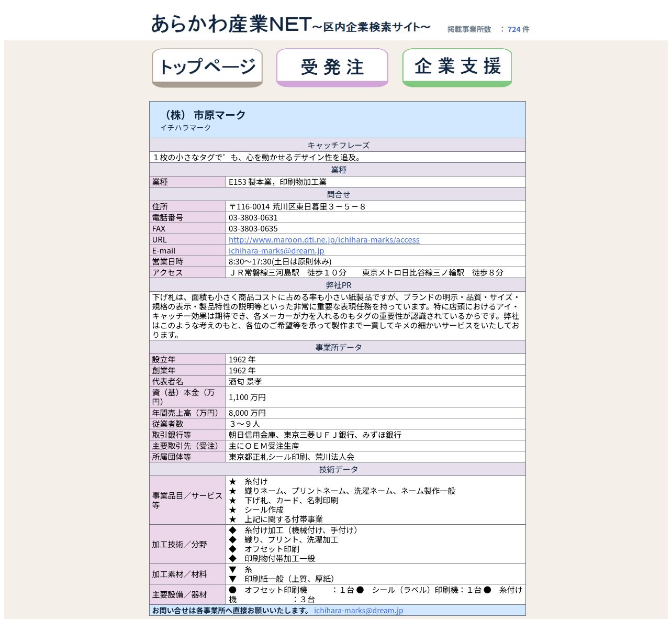Click the E-mail row ichihara-marks@dream.jp link
This screenshot has width=672, height=619.
click(x=276, y=251)
